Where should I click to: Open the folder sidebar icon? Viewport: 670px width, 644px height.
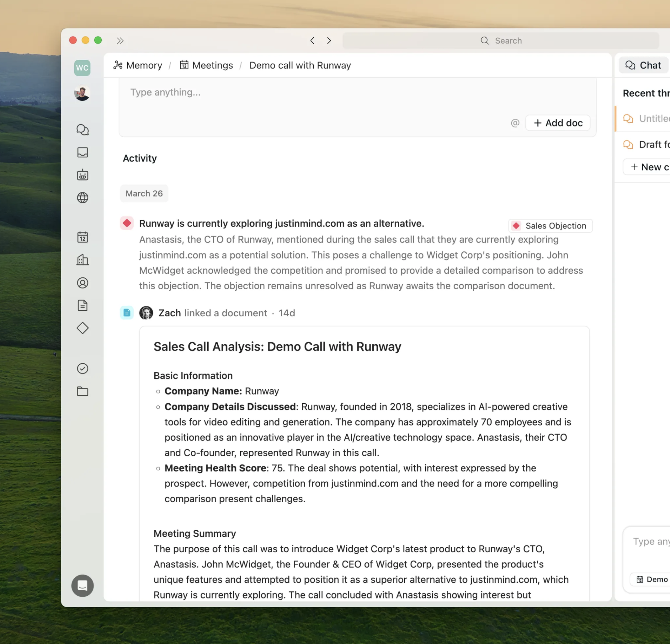[82, 391]
